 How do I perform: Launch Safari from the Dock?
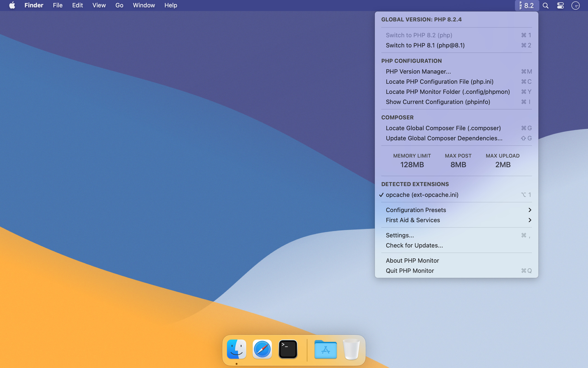262,349
